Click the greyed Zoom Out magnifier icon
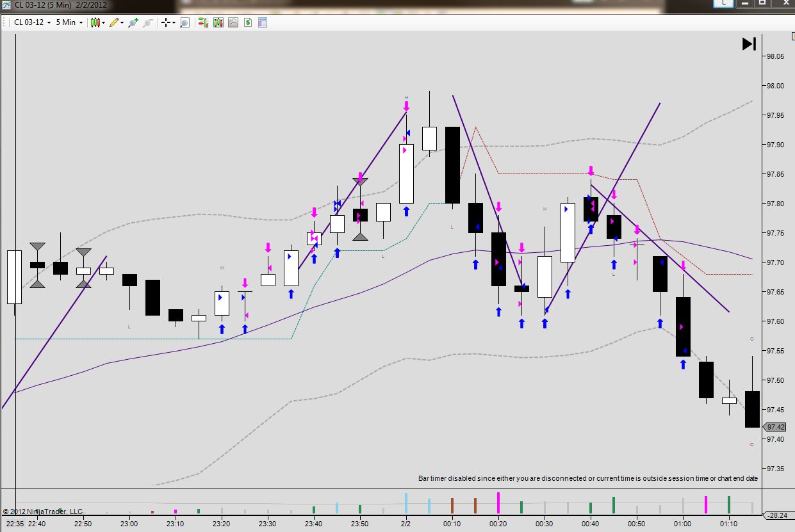 (147, 22)
